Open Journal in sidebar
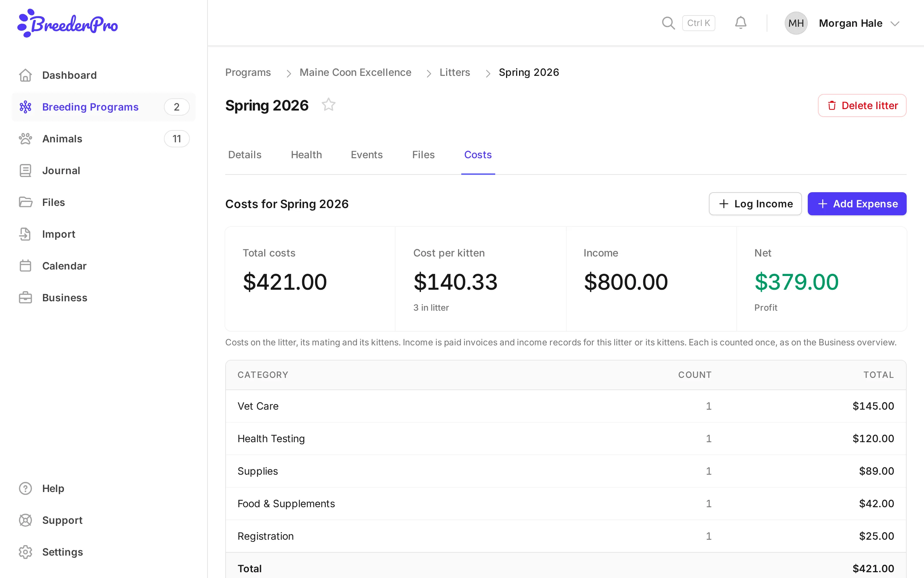 (x=104, y=171)
